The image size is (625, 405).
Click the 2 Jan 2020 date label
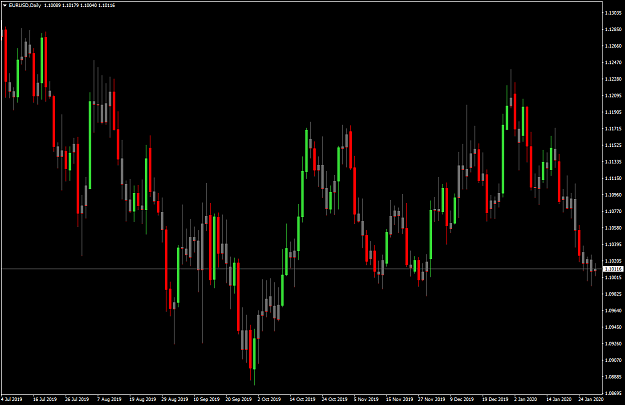tap(525, 399)
